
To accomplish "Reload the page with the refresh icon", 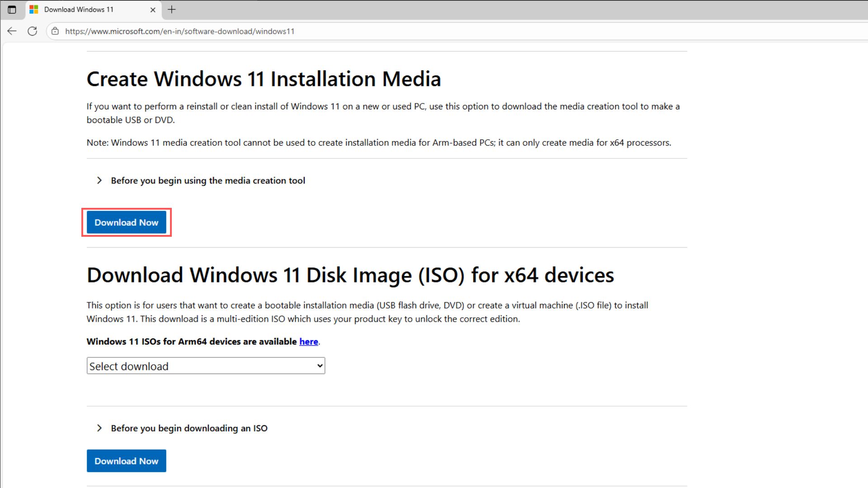I will [32, 31].
